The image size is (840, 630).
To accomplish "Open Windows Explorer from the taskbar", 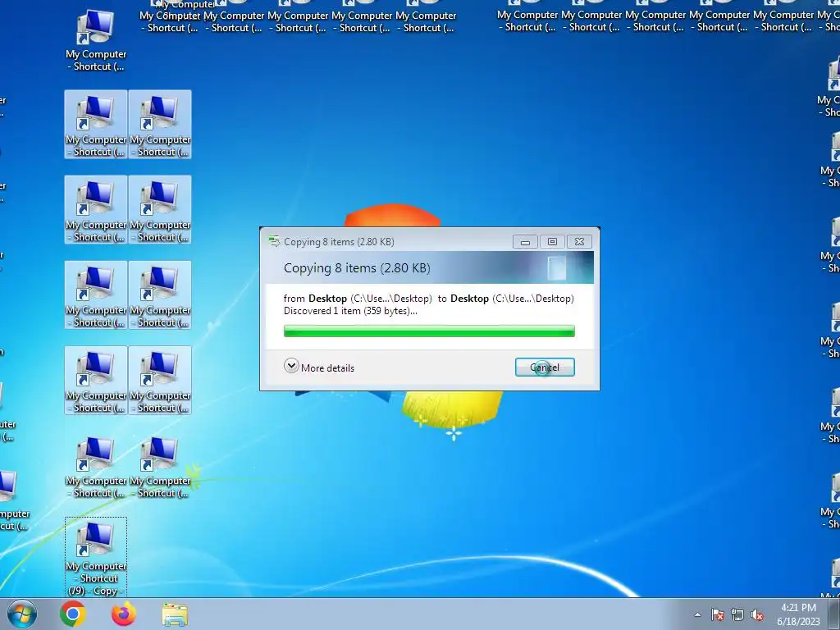I will 175,614.
